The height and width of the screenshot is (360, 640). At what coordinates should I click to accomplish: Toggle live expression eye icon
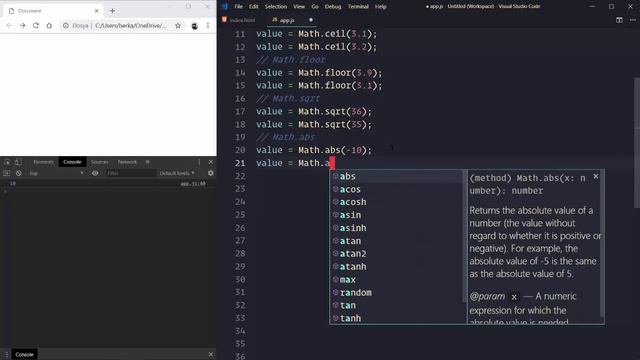95,173
